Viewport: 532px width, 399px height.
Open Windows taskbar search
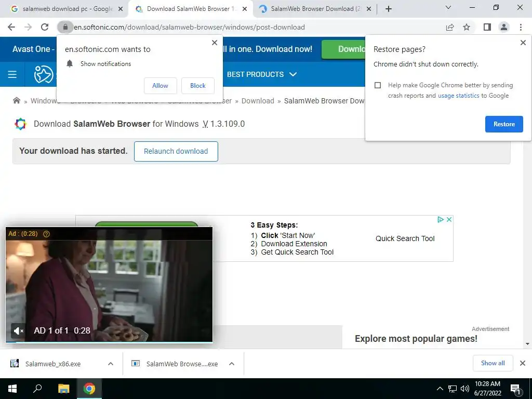[x=37, y=389]
